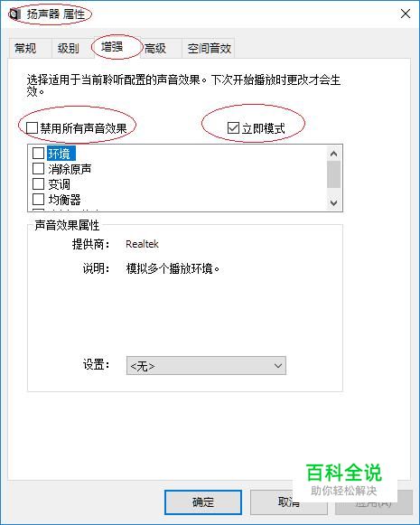Tick the 消除原声 checkbox
The width and height of the screenshot is (420, 525).
click(38, 168)
